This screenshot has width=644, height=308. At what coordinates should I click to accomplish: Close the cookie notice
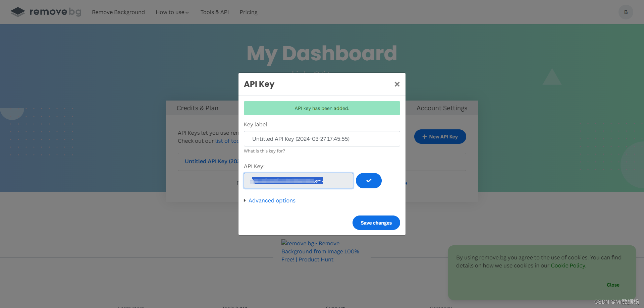pos(613,285)
